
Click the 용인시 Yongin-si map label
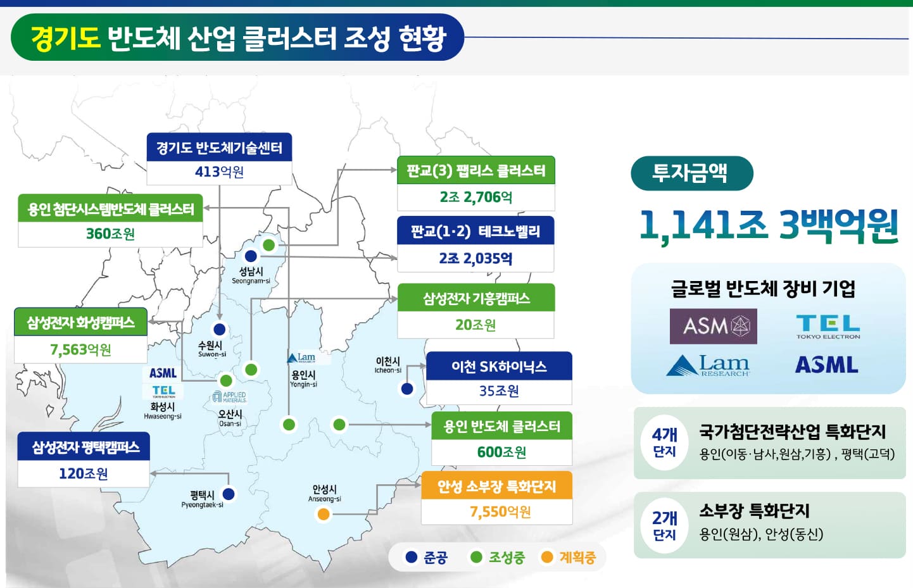303,379
